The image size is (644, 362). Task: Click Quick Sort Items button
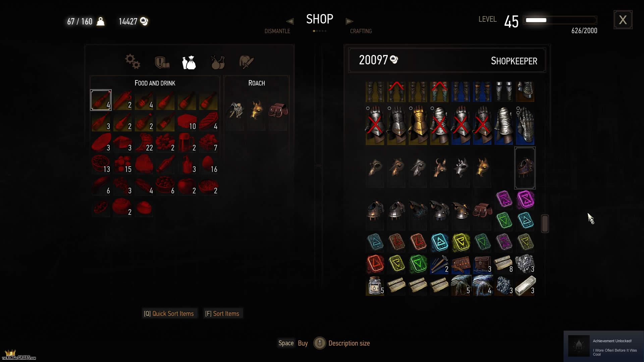point(169,313)
